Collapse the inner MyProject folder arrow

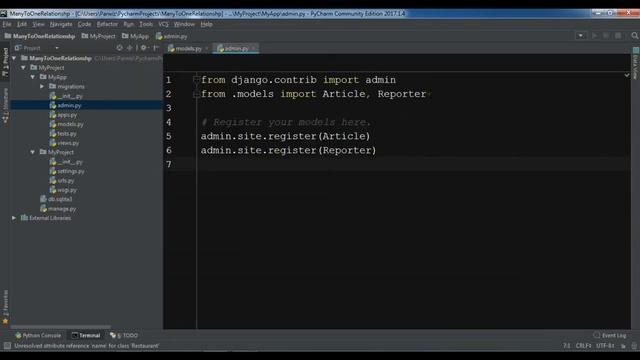pyautogui.click(x=33, y=152)
